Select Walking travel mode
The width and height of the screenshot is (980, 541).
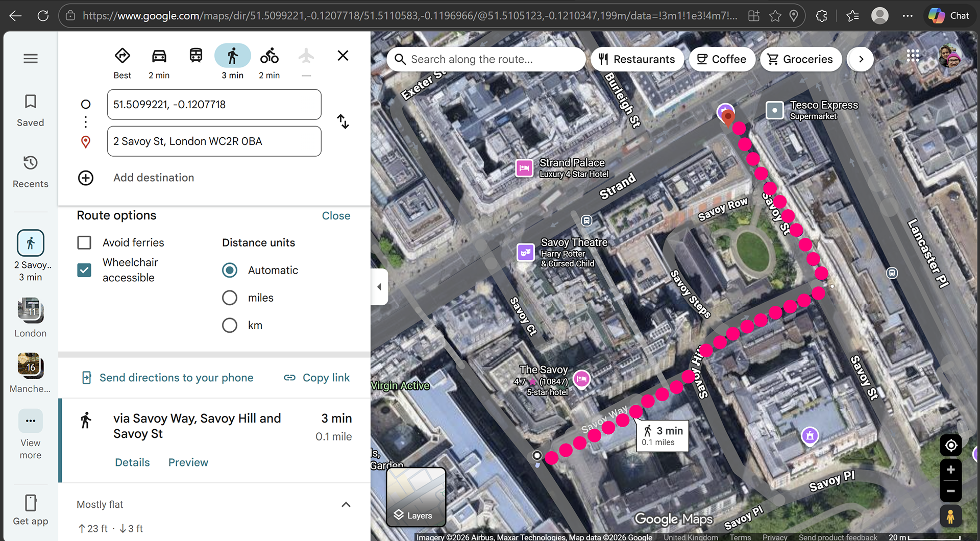click(x=233, y=63)
